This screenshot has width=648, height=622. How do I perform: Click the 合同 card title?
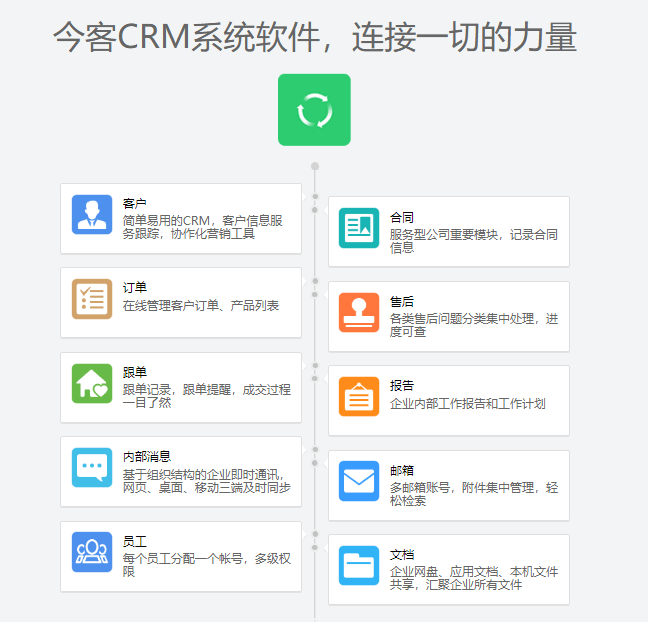pos(402,217)
